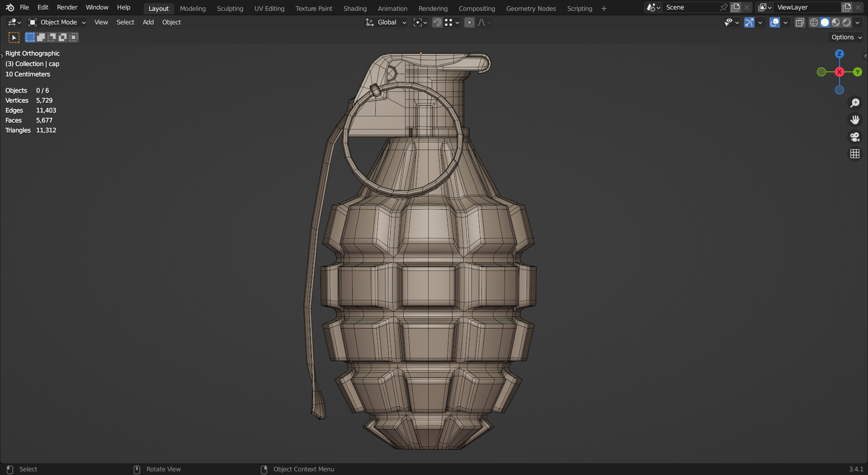Screen dimensions: 868x475
Task: Click the zoom magnifier icon in viewport sidebar
Action: tap(855, 103)
